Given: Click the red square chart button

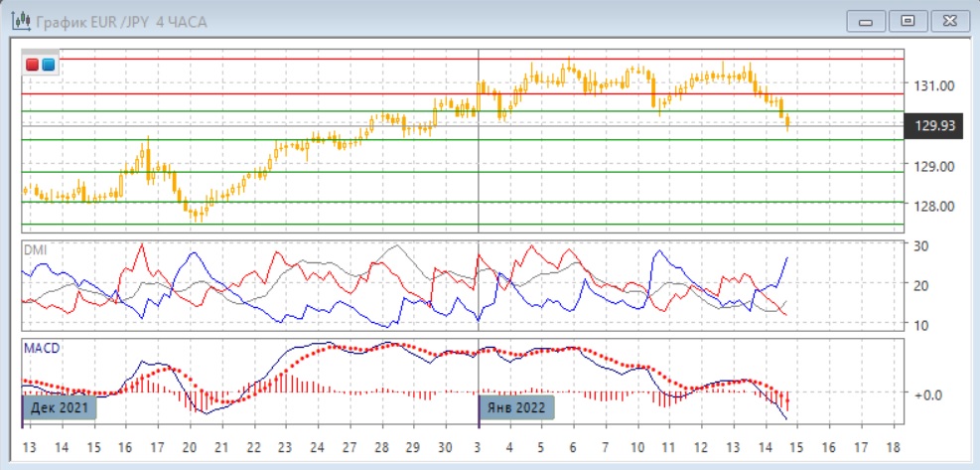Looking at the screenshot, I should (x=33, y=66).
